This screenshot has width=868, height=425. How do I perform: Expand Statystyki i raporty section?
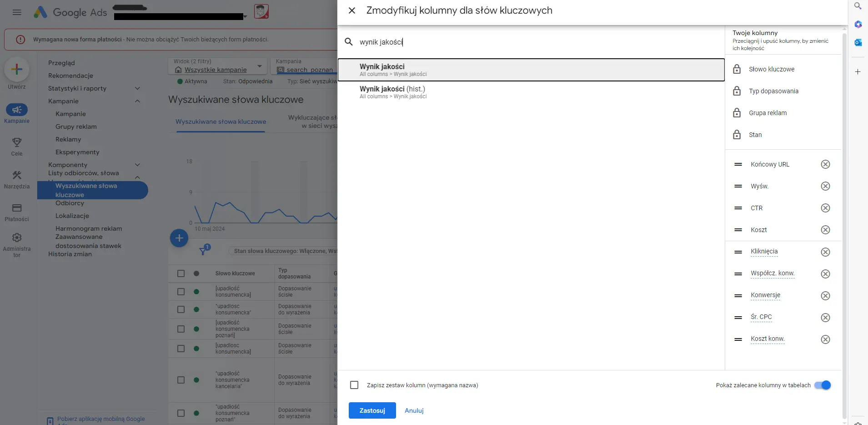click(x=137, y=88)
